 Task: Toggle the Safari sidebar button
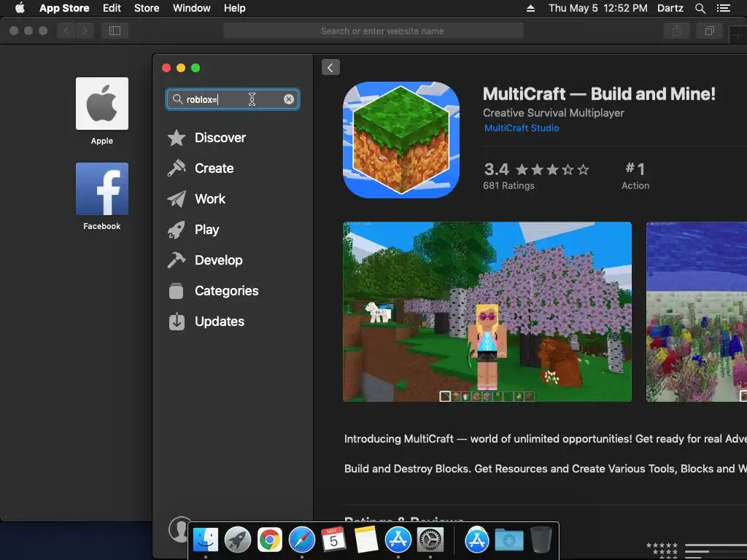115,31
